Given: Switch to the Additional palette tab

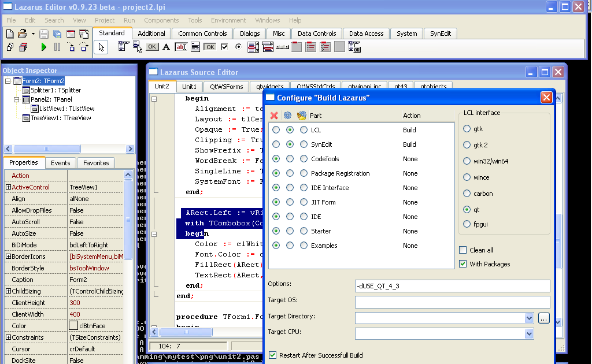Looking at the screenshot, I should [x=151, y=33].
